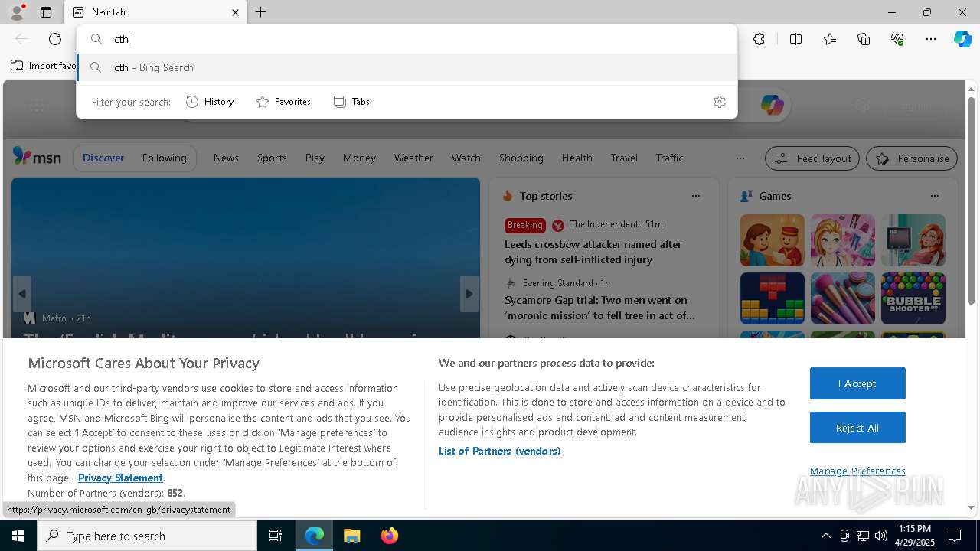Switch to the Following tab
The width and height of the screenshot is (980, 551).
(164, 158)
